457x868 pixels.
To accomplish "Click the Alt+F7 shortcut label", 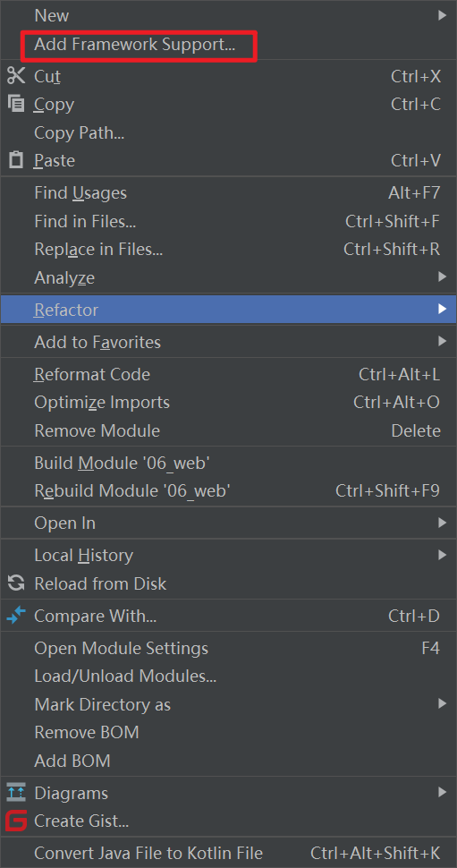I will 414,192.
